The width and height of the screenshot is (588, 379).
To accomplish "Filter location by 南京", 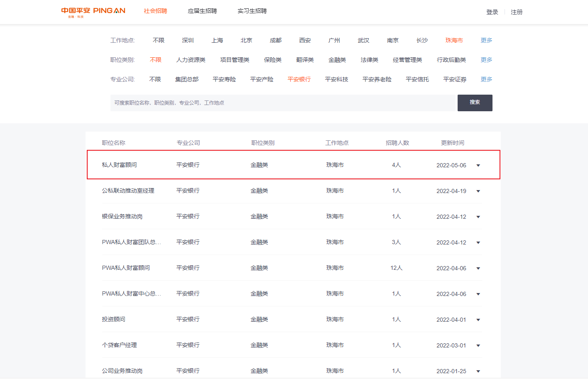I will click(x=393, y=40).
